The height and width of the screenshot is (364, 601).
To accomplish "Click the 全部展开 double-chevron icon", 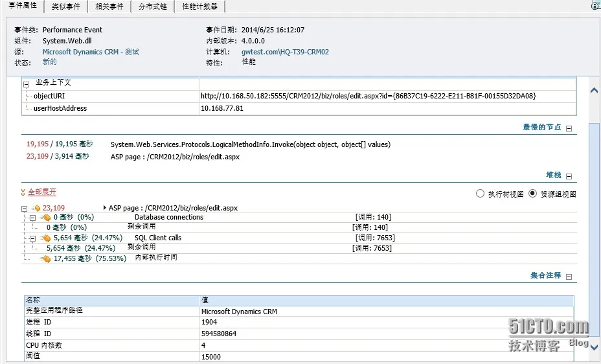I will pos(23,192).
